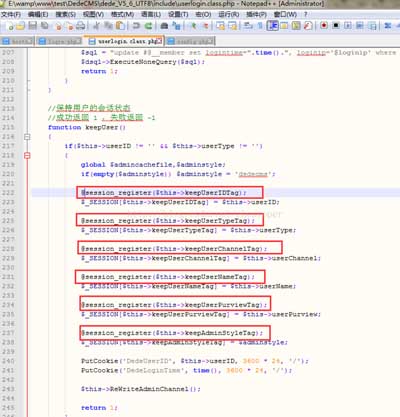Open the 文件(F) menu

pyautogui.click(x=11, y=14)
